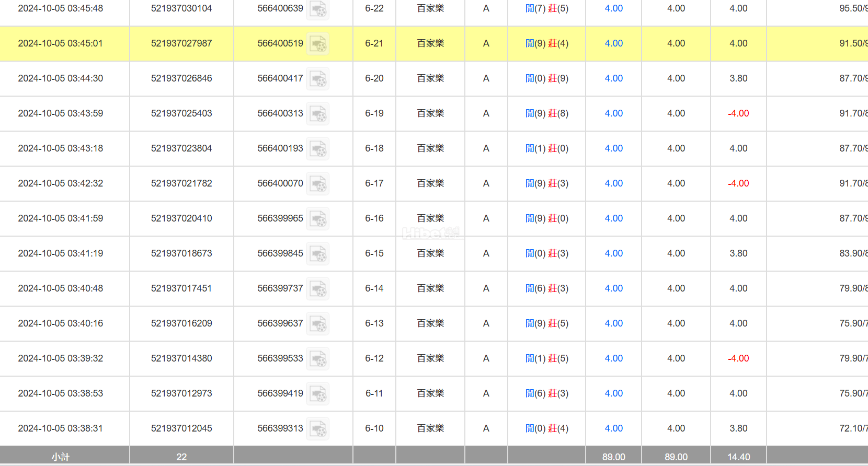Click the 3.80 payout in row 6-20
Screen dimensions: 868x466
pos(738,78)
